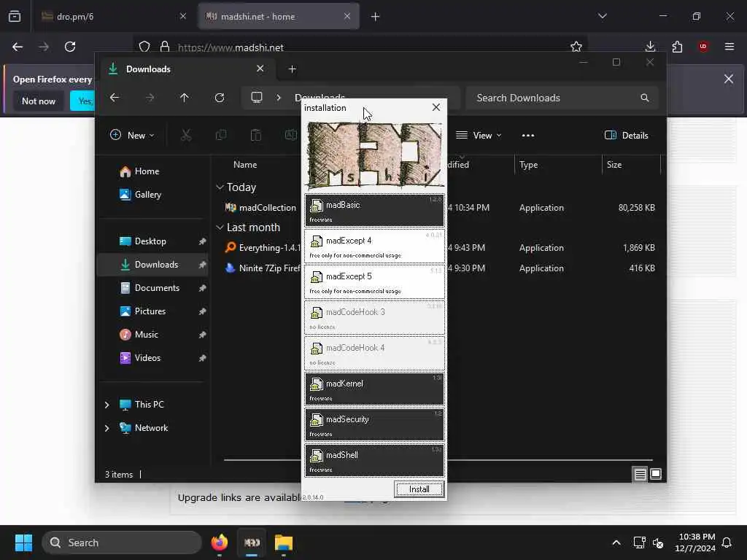Toggle madSecurity component selection

coord(374,425)
